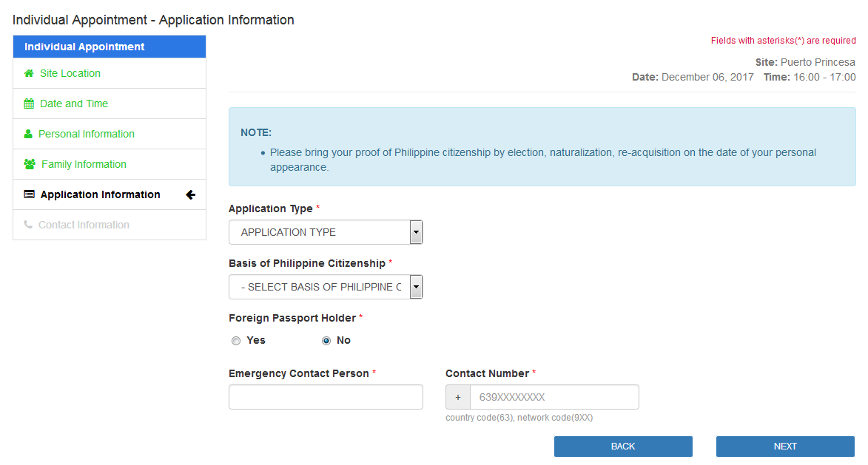Click the phone icon beside Contact Information
Screen dimensions: 868x465
pos(28,225)
